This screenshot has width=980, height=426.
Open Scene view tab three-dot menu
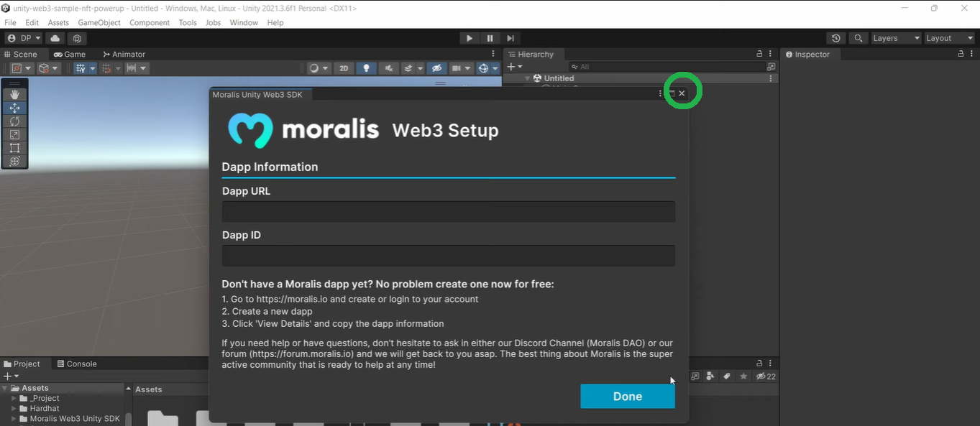point(493,54)
